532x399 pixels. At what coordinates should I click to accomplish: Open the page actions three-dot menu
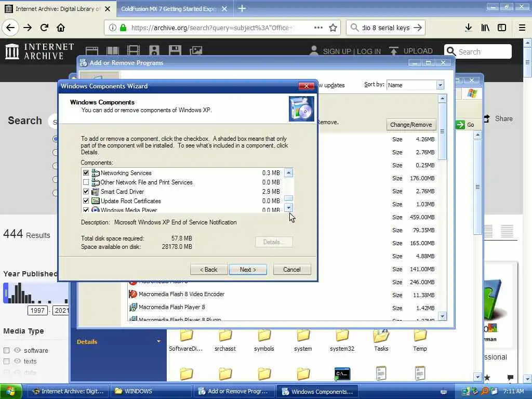[318, 28]
